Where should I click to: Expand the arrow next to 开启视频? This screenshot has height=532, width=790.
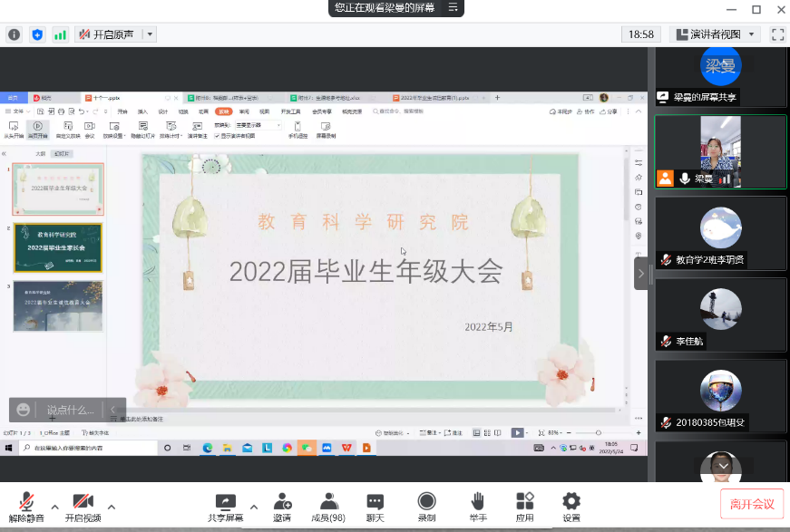tap(112, 507)
